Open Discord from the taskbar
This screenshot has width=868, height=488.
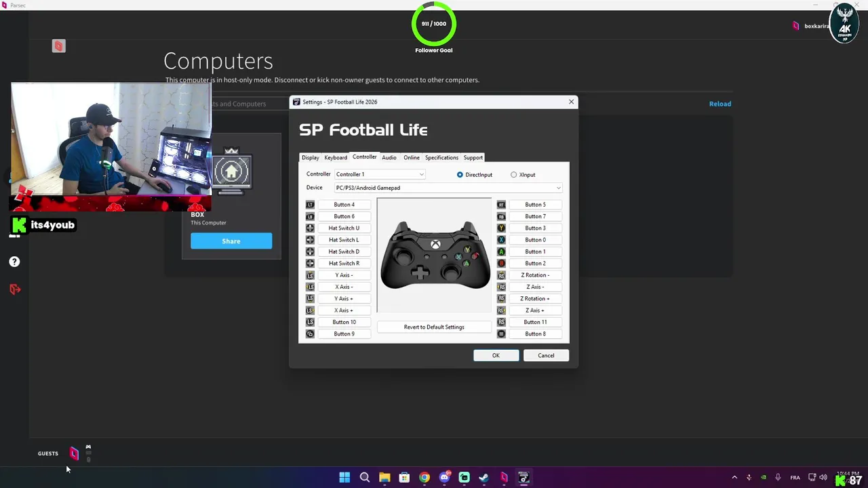coord(444,477)
